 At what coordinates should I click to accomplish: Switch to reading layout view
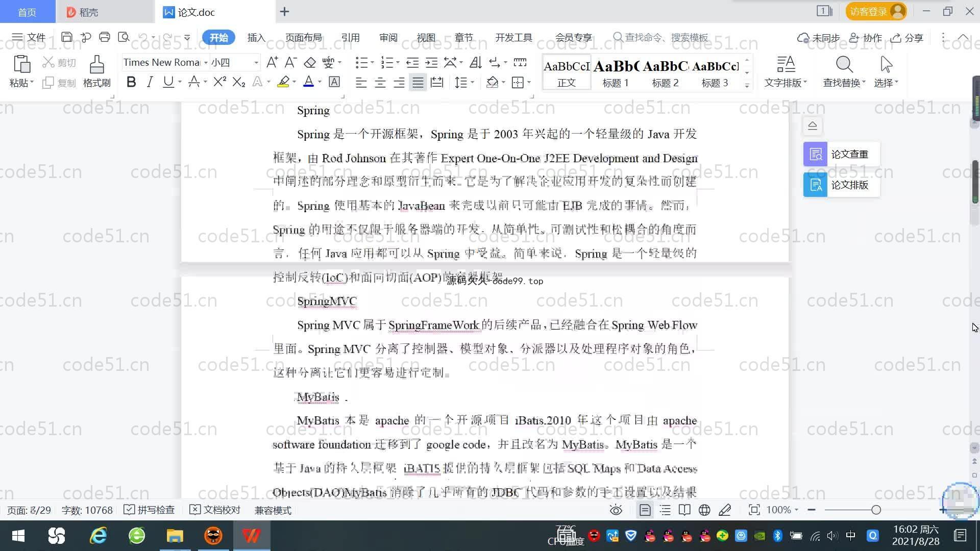(684, 510)
